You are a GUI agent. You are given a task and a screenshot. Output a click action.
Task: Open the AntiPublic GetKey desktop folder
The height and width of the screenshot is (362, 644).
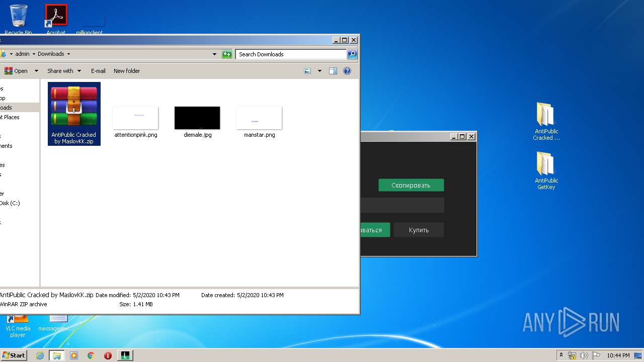(x=546, y=170)
